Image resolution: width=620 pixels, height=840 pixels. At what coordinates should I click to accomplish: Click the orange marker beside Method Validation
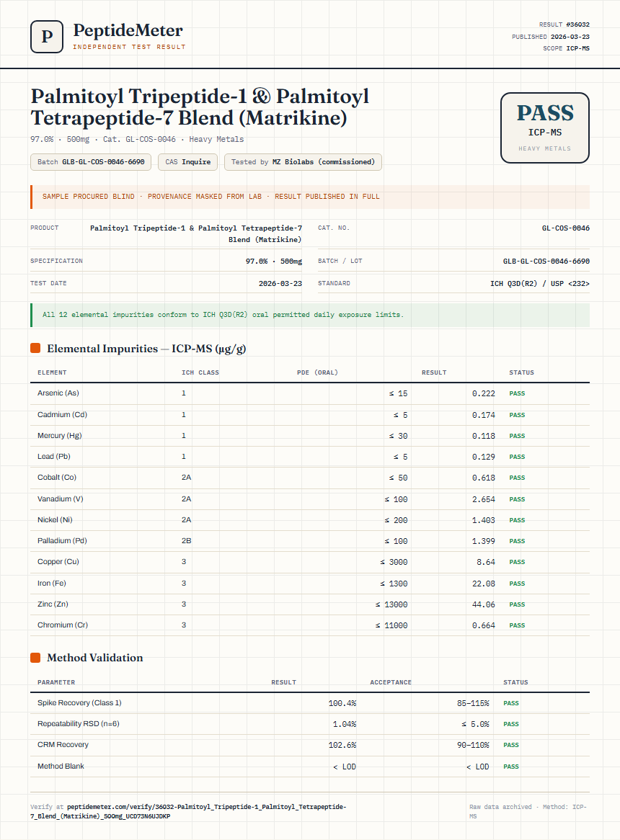pos(35,657)
